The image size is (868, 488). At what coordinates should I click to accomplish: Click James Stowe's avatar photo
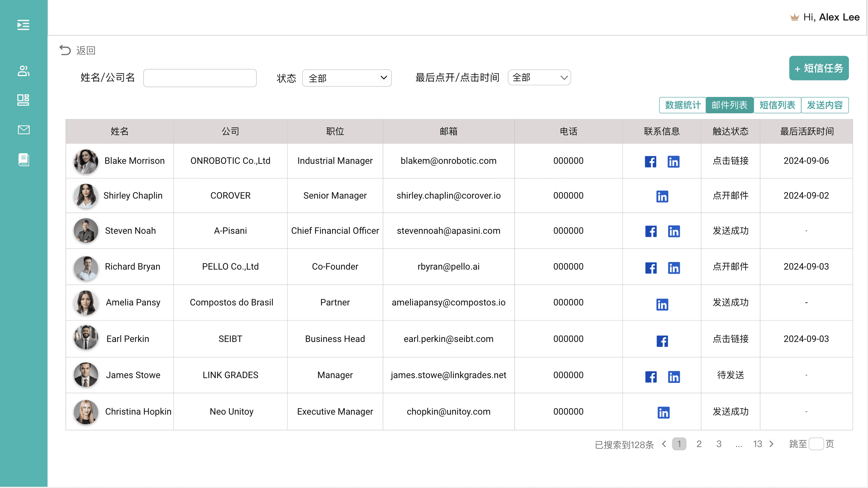point(86,375)
